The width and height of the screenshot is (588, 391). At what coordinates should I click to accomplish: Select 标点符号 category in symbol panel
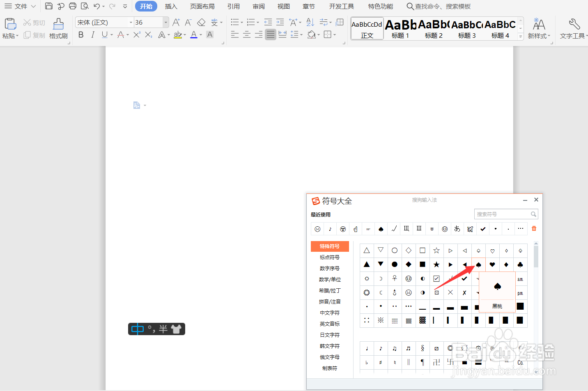tap(330, 257)
